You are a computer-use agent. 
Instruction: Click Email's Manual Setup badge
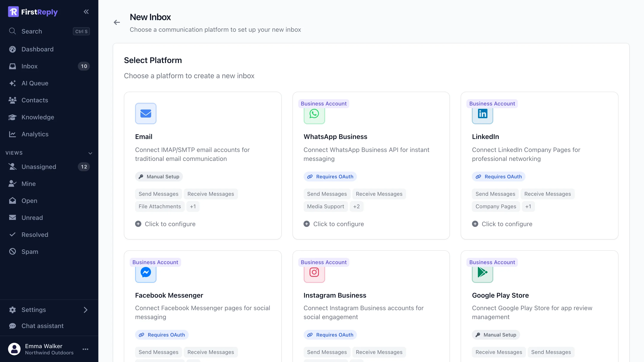159,177
